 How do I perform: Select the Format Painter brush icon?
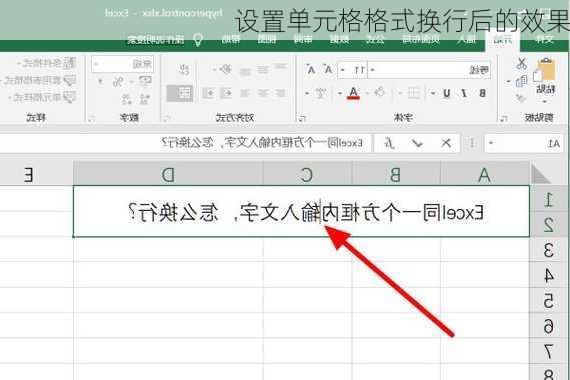point(521,98)
